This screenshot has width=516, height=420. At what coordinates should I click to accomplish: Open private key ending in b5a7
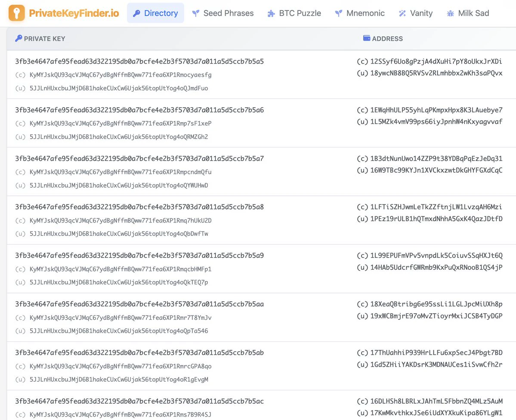139,159
